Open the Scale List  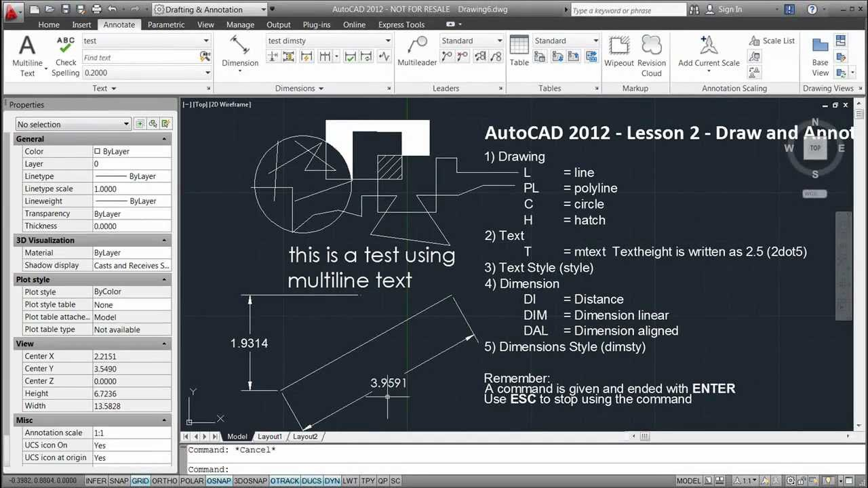[772, 41]
